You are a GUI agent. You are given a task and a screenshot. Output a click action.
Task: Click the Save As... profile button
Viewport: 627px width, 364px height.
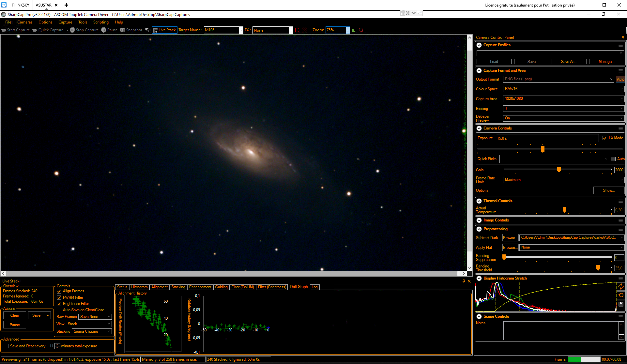pos(569,62)
